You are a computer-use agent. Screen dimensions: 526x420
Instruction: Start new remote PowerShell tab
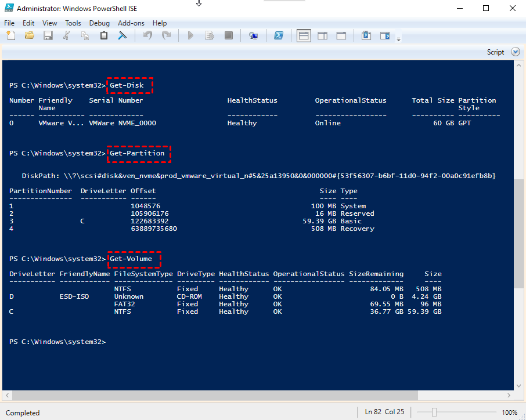(x=253, y=36)
